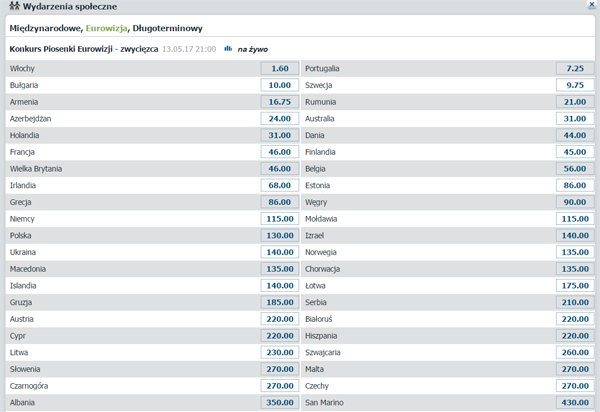The height and width of the screenshot is (412, 600).
Task: Choose Armenia odds 16.75
Action: click(280, 102)
